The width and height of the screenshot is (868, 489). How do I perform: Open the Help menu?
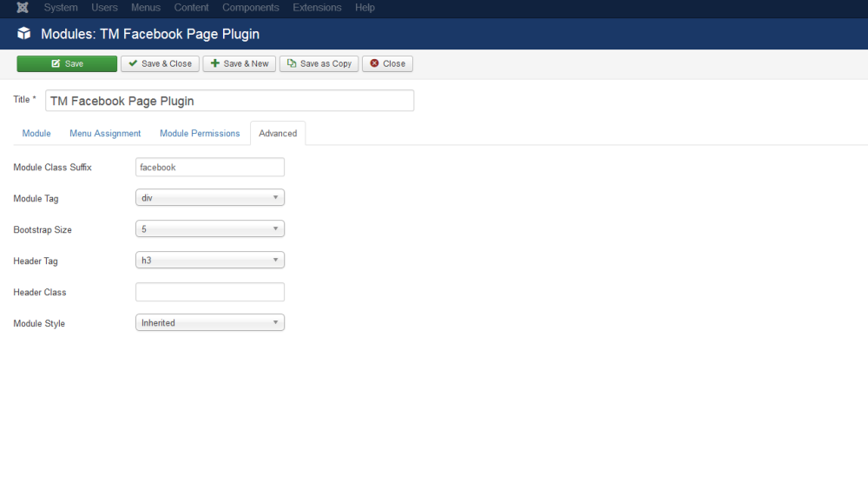(365, 8)
